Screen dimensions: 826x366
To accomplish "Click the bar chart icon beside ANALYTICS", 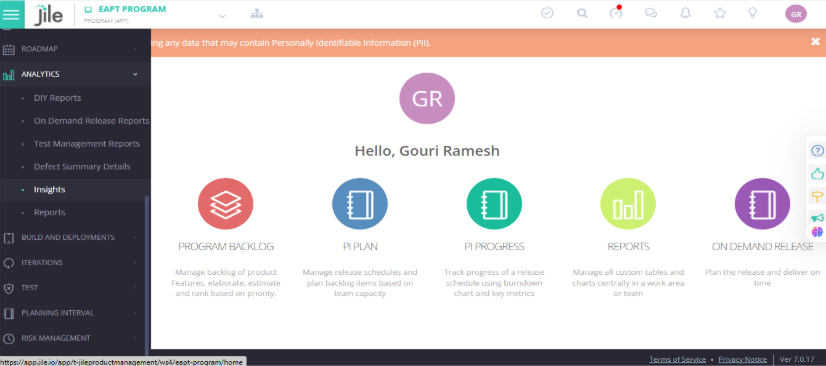I will (x=8, y=75).
